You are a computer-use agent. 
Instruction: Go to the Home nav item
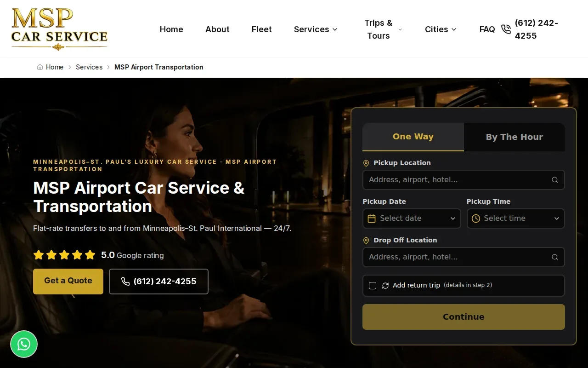tap(171, 29)
